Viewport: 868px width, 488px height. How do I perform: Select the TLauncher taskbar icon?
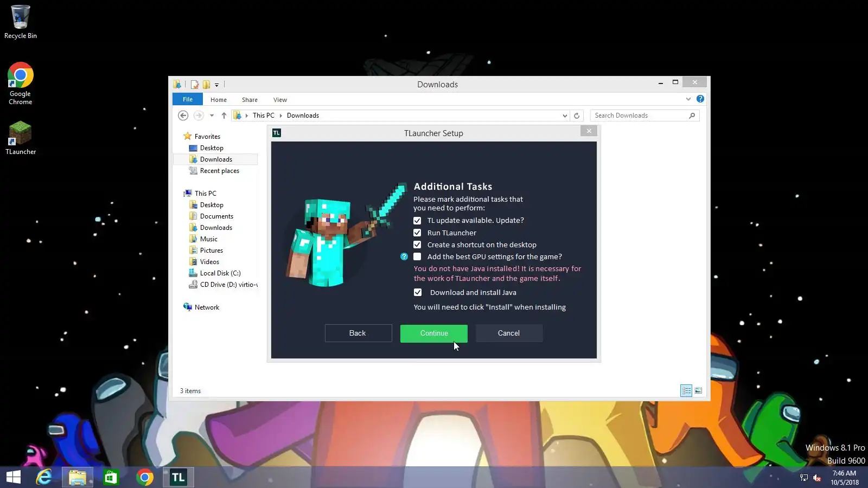coord(178,477)
